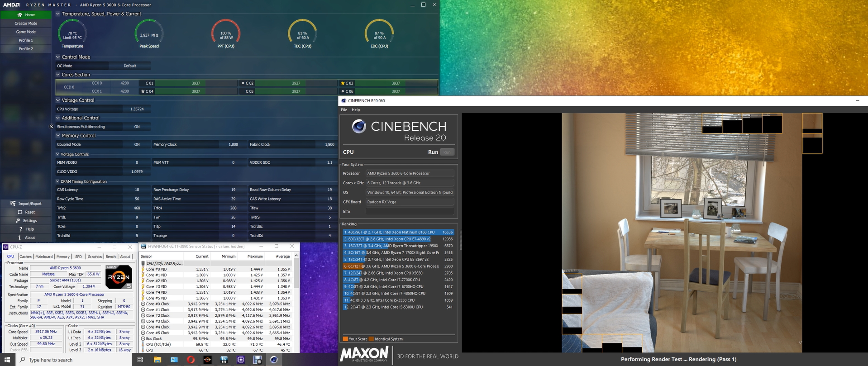Click the Windows taskbar search box
The image size is (868, 366).
click(x=74, y=360)
